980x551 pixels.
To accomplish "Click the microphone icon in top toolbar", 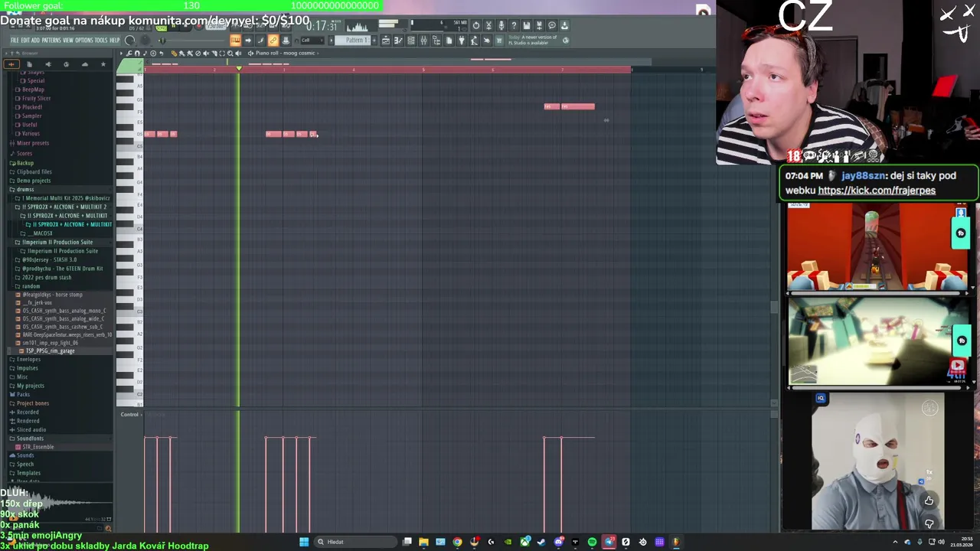I will pos(501,25).
